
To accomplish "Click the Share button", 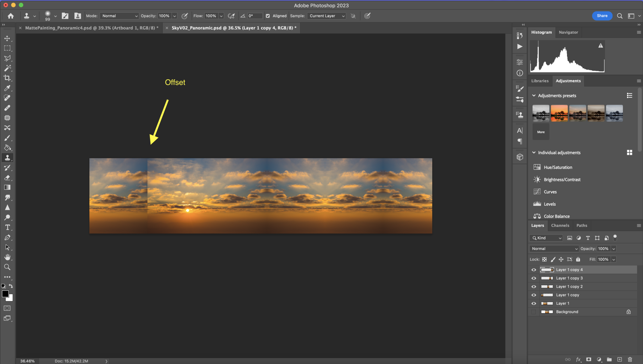I will tap(602, 16).
